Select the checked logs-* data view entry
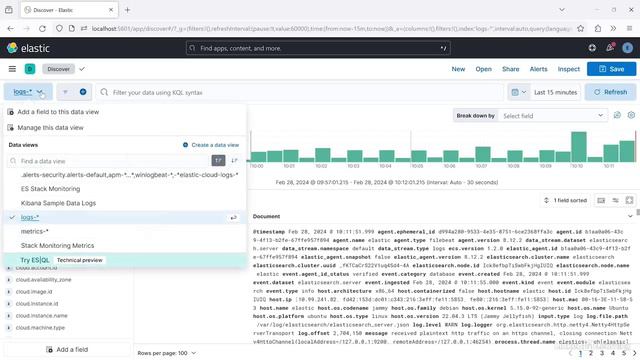Image resolution: width=640 pixels, height=360 pixels. coord(125,217)
